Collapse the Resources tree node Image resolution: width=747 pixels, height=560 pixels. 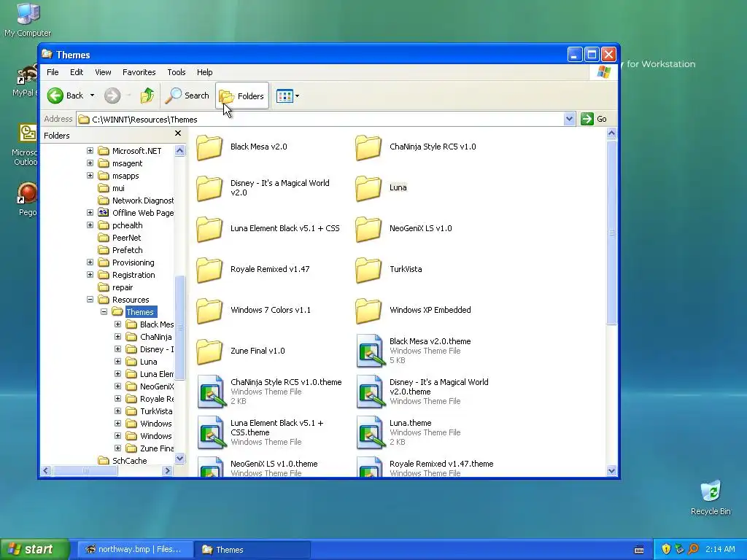[x=90, y=299]
